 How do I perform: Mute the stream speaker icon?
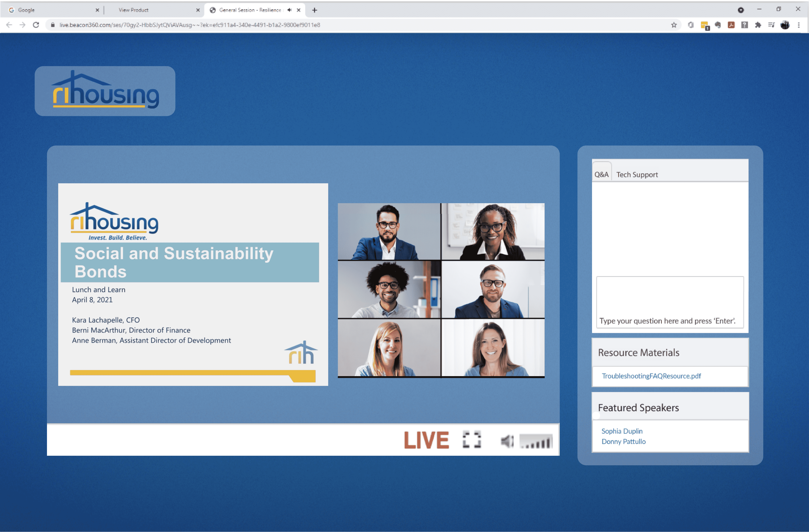(507, 442)
